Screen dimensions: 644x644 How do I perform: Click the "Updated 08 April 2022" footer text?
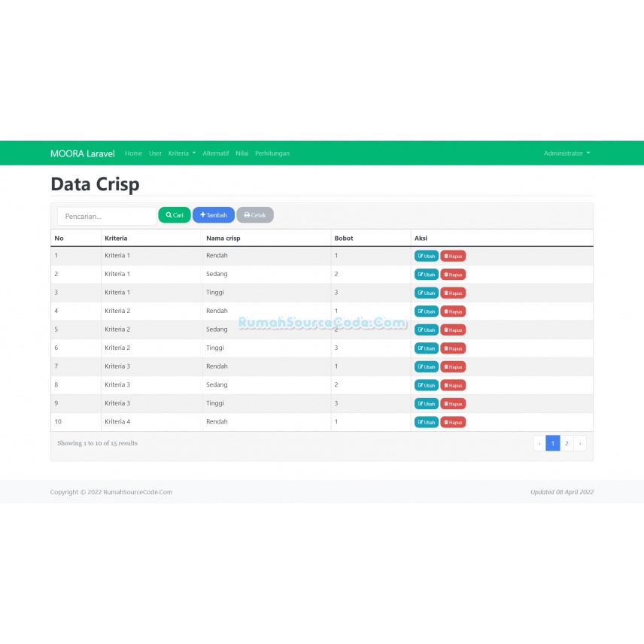(562, 492)
